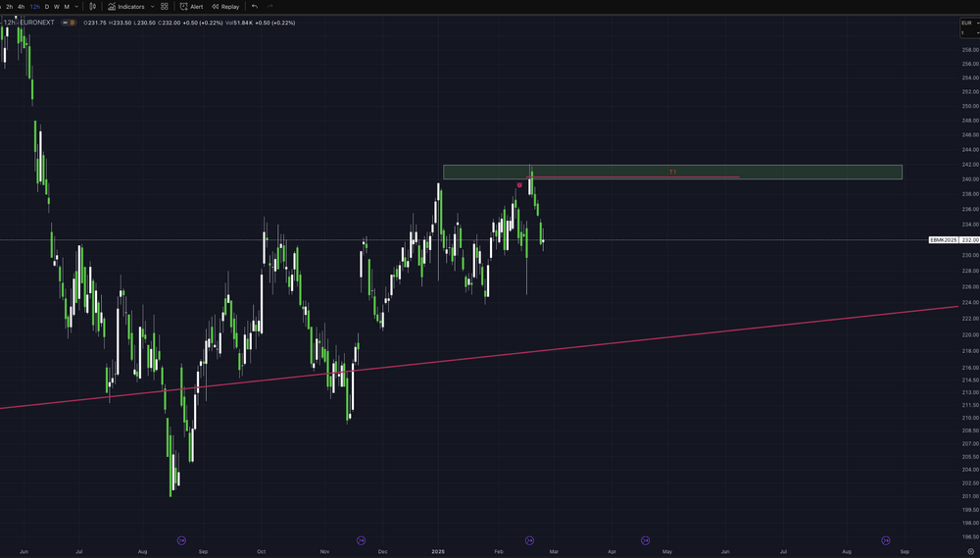Click the volume reading Vol51.84K
The width and height of the screenshot is (980, 558).
[239, 23]
